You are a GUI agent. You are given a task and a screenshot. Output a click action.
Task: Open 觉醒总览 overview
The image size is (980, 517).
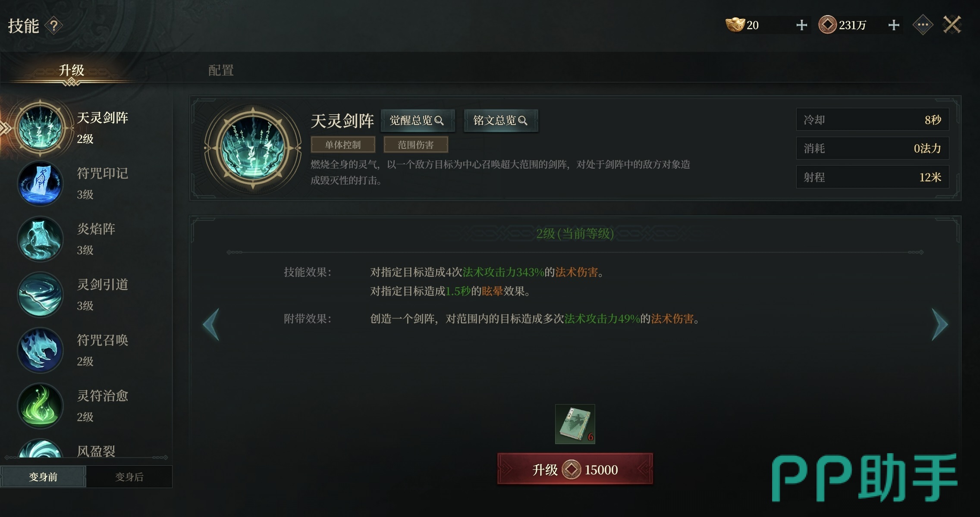pyautogui.click(x=418, y=120)
